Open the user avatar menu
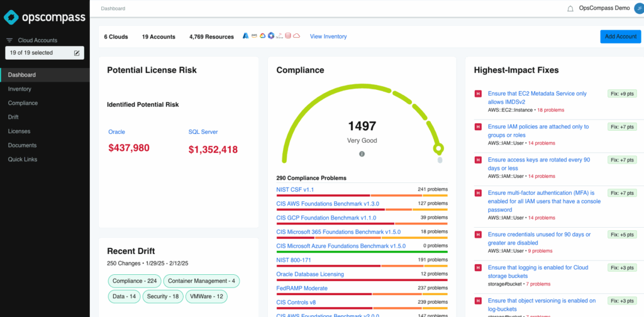The height and width of the screenshot is (317, 644). point(639,8)
